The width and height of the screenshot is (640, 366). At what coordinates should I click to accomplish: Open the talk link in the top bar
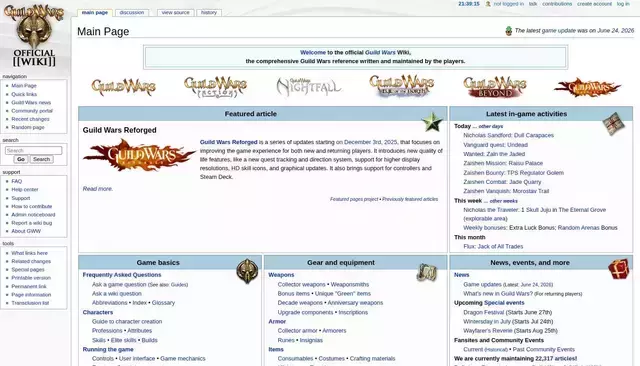coord(533,4)
